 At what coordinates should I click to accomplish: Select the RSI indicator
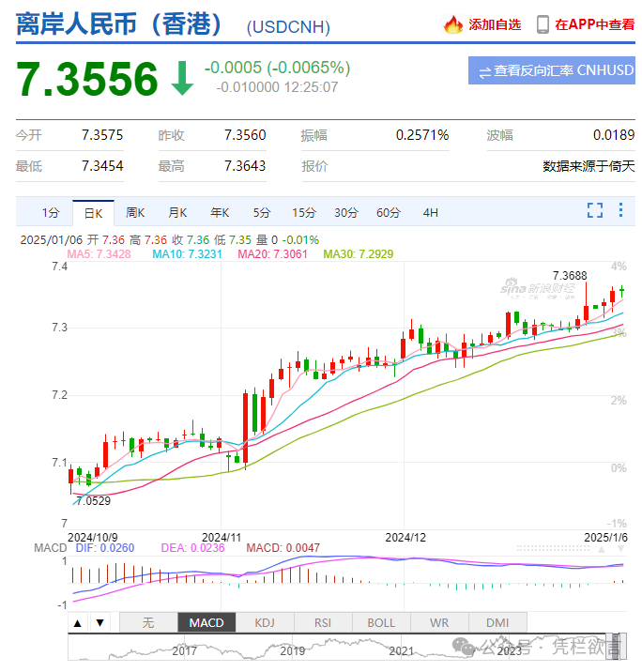pos(323,623)
